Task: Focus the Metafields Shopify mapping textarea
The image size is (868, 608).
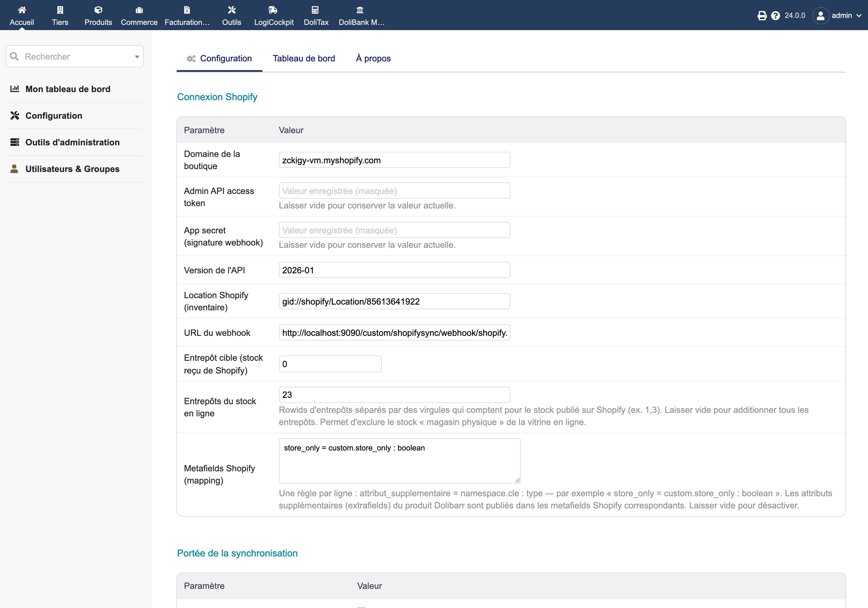Action: [400, 461]
